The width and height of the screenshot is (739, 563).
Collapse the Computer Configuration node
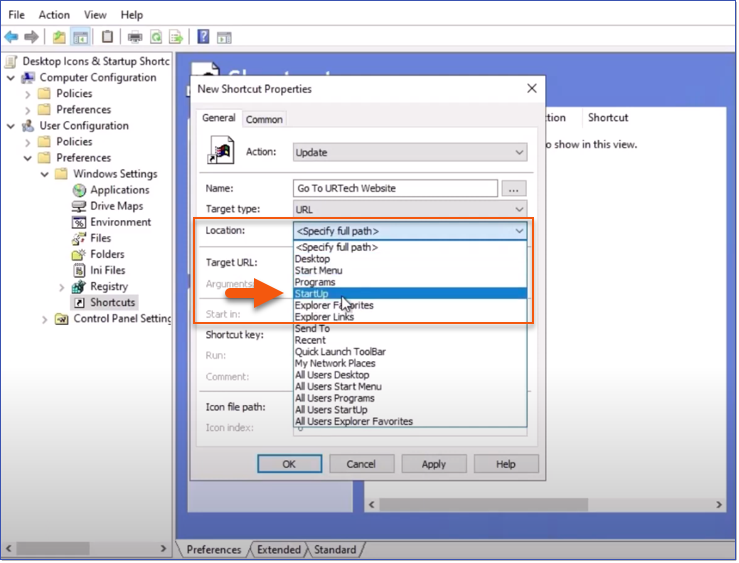(11, 78)
